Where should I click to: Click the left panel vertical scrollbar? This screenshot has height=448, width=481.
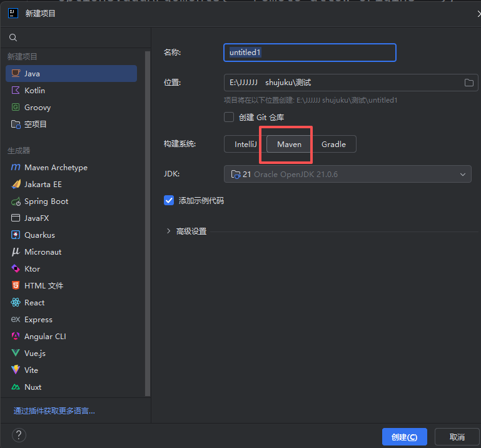tap(148, 223)
